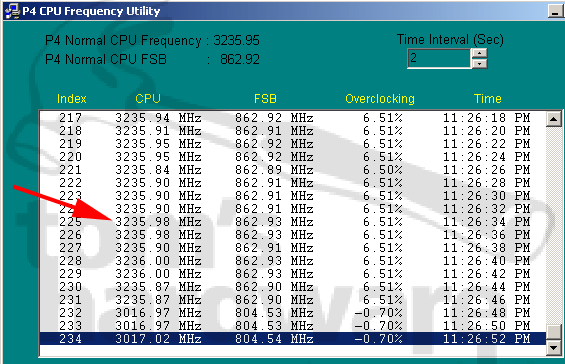This screenshot has width=565, height=364.
Task: Click the 3017.02 MHz CPU value
Action: pos(158,339)
